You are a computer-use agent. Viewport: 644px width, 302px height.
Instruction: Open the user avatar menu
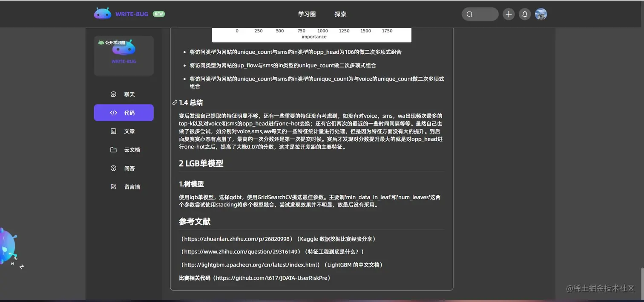[x=541, y=14]
